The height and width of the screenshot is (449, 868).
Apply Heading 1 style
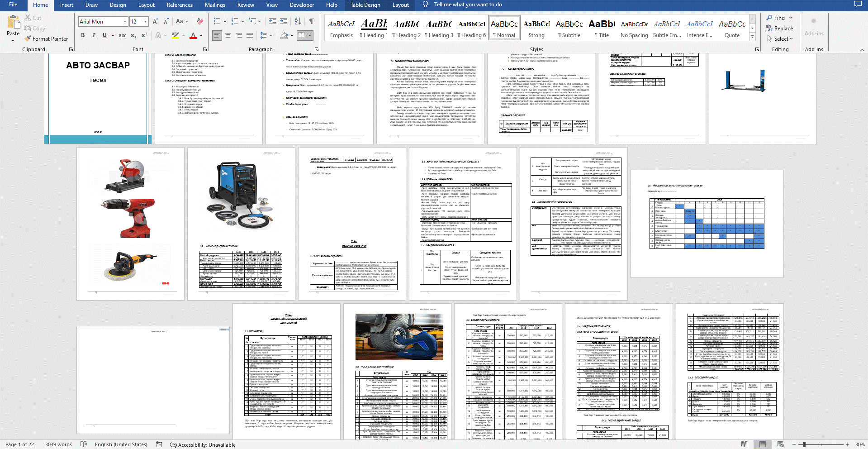(x=374, y=28)
